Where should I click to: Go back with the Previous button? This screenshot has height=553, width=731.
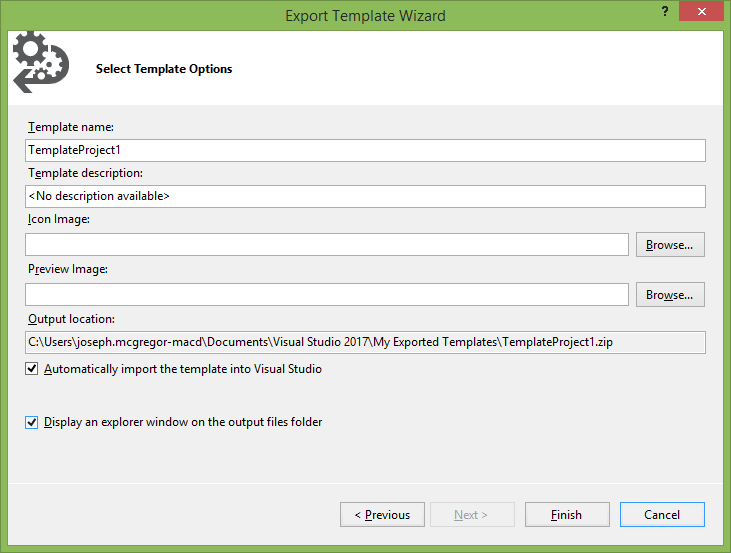pyautogui.click(x=382, y=515)
